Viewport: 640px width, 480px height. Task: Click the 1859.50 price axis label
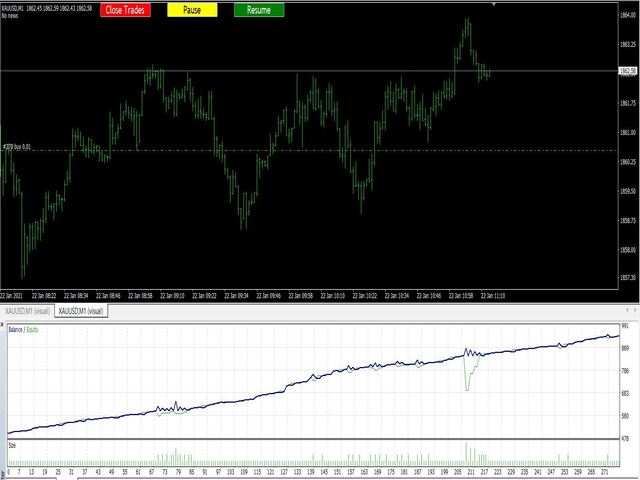pos(628,191)
